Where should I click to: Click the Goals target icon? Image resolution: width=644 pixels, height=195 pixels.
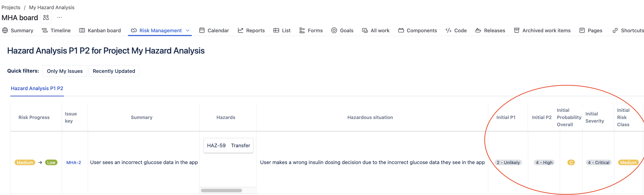pyautogui.click(x=334, y=30)
